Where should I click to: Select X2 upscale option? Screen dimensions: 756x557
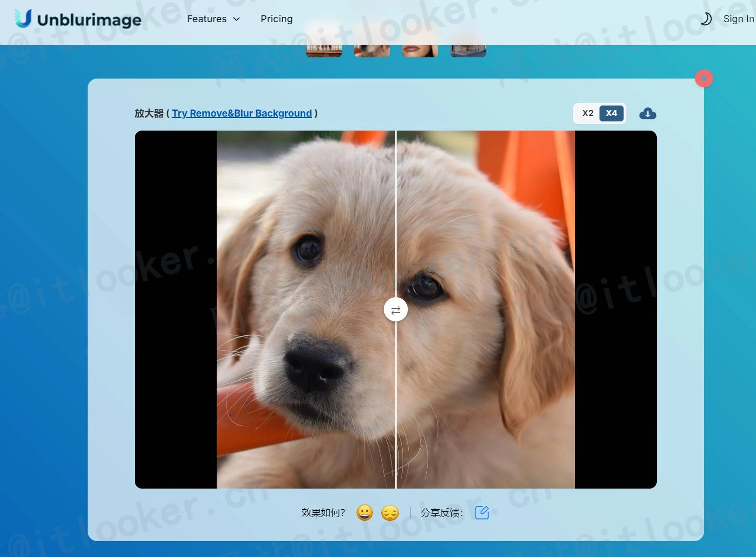click(587, 113)
